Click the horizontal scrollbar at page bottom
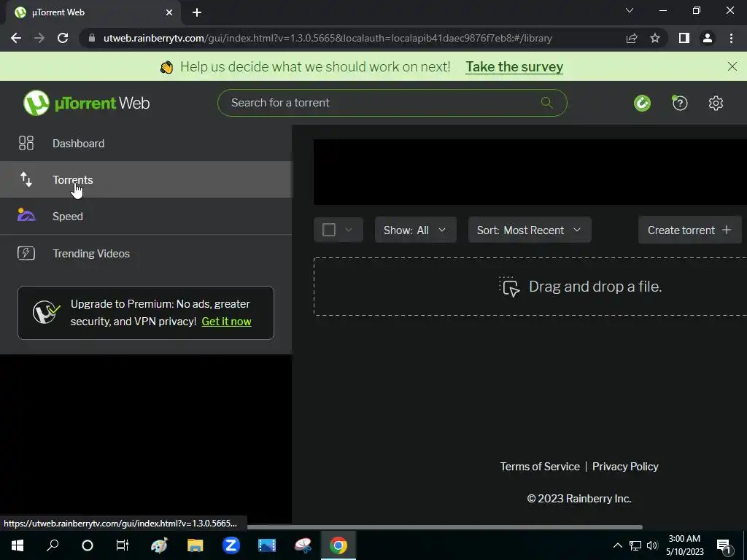The height and width of the screenshot is (560, 747). [444, 527]
